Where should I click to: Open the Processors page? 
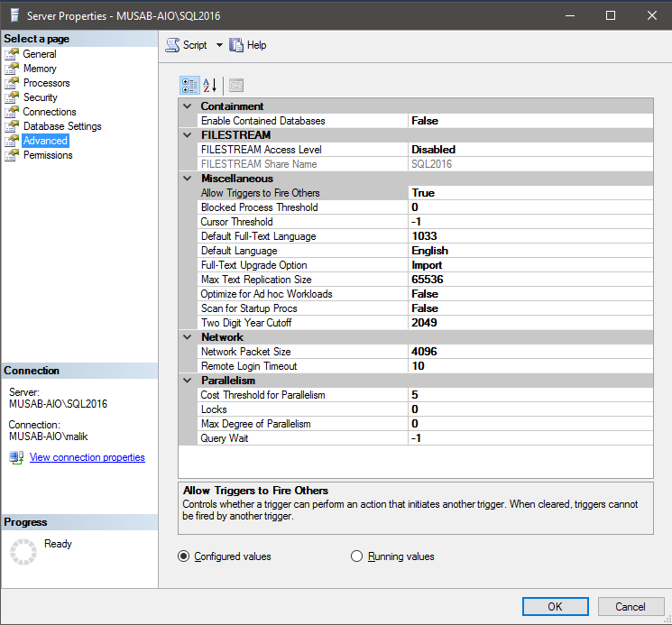(x=46, y=83)
